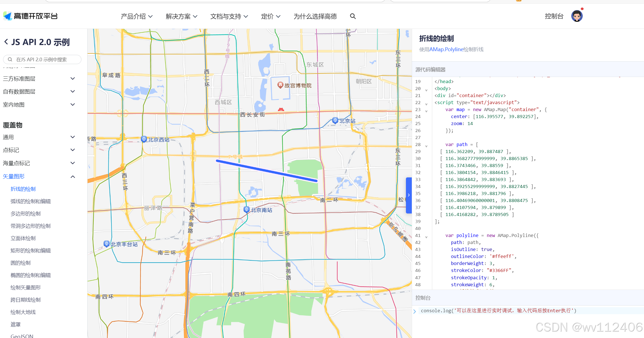Viewport: 644px width, 338px height.
Task: Click the user avatar icon
Action: (577, 16)
